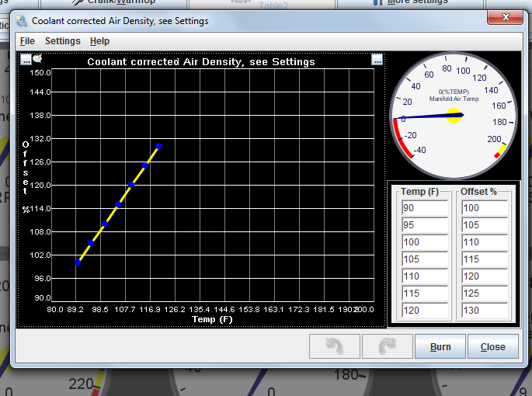
Task: Click the Temp field containing 90
Action: [x=425, y=208]
